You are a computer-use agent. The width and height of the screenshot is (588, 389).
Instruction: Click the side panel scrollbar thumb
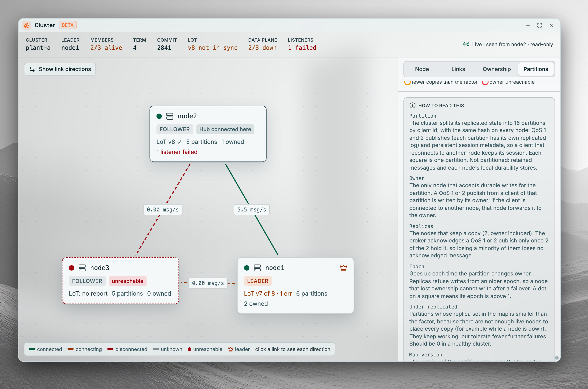557,358
